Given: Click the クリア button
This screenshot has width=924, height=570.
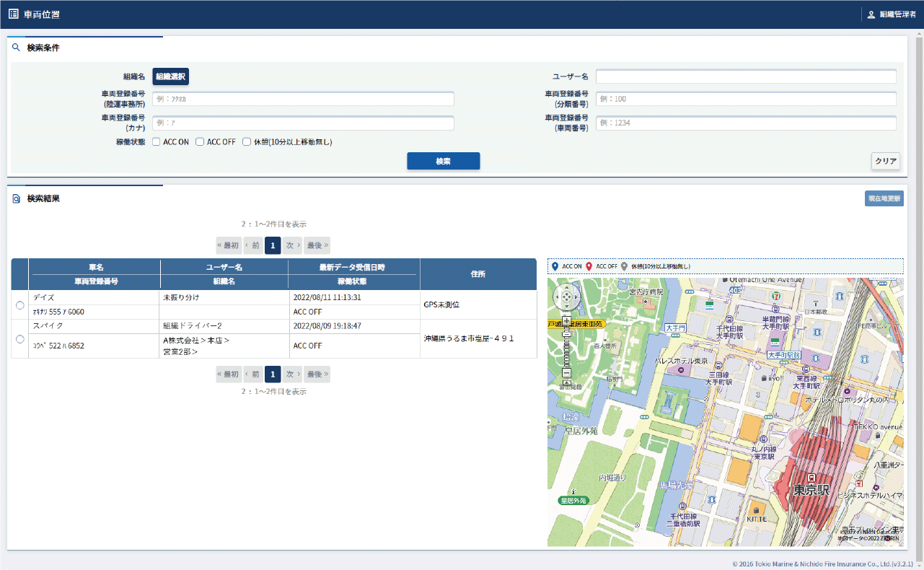Looking at the screenshot, I should pyautogui.click(x=885, y=162).
